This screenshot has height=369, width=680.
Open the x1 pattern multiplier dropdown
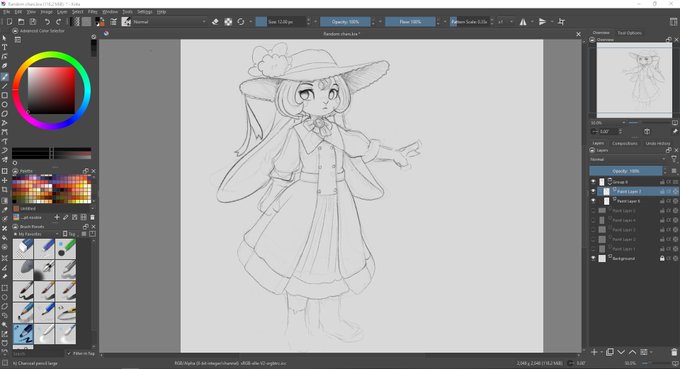[506, 22]
